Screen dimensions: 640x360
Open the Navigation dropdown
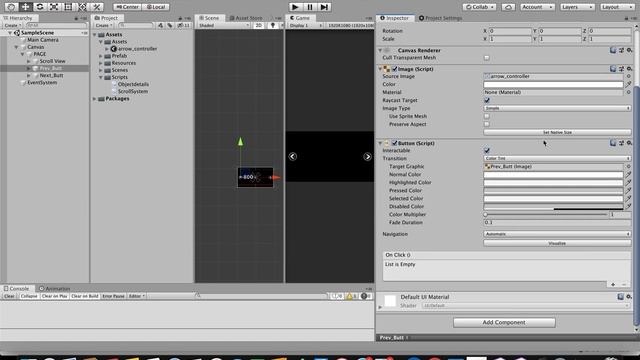(x=557, y=234)
